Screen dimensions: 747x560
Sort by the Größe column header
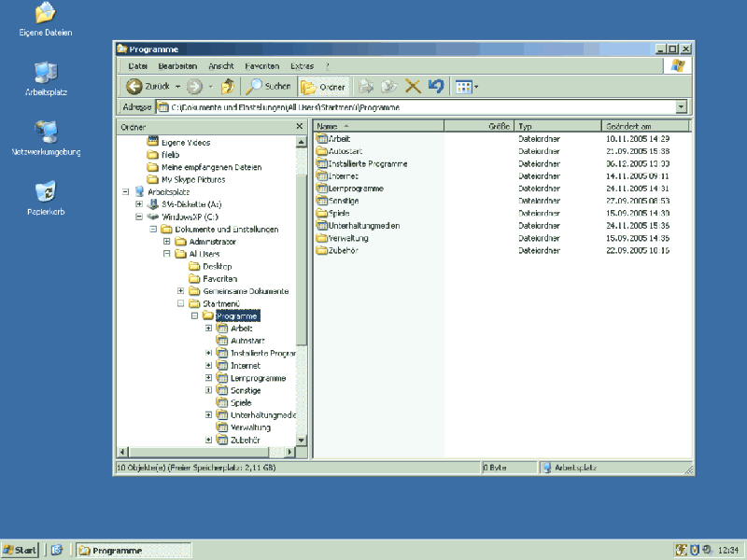[479, 126]
